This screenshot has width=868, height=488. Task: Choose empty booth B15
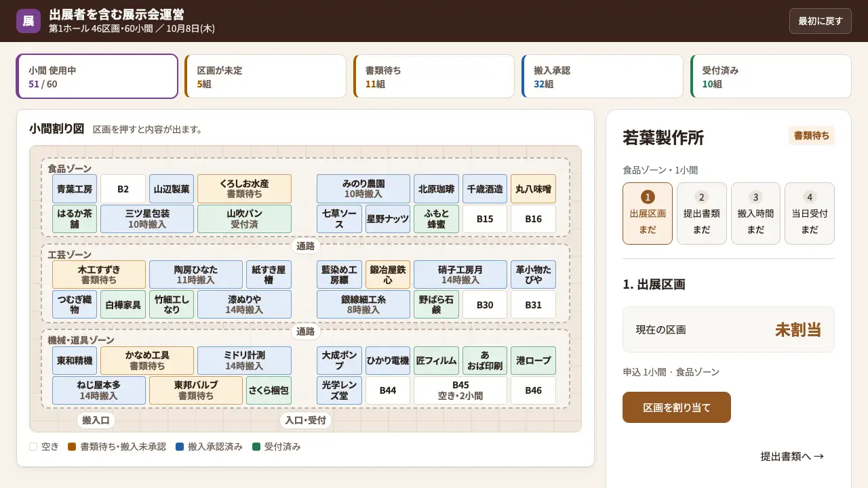485,219
